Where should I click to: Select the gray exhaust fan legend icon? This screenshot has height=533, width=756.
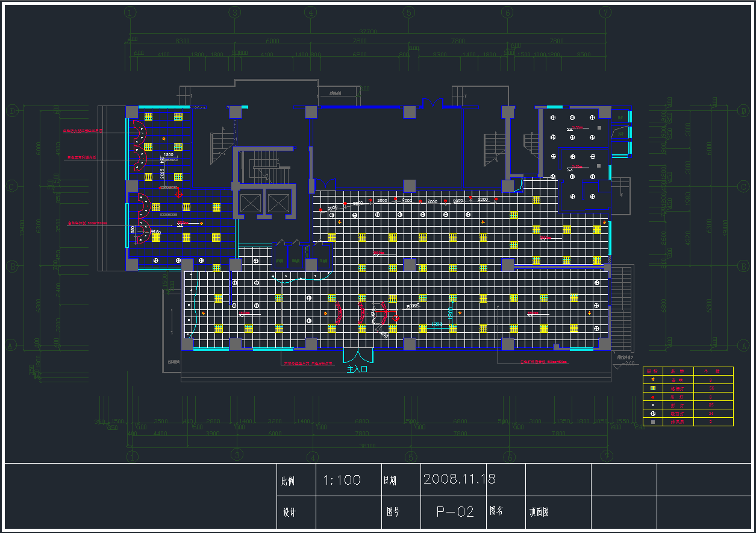652,422
